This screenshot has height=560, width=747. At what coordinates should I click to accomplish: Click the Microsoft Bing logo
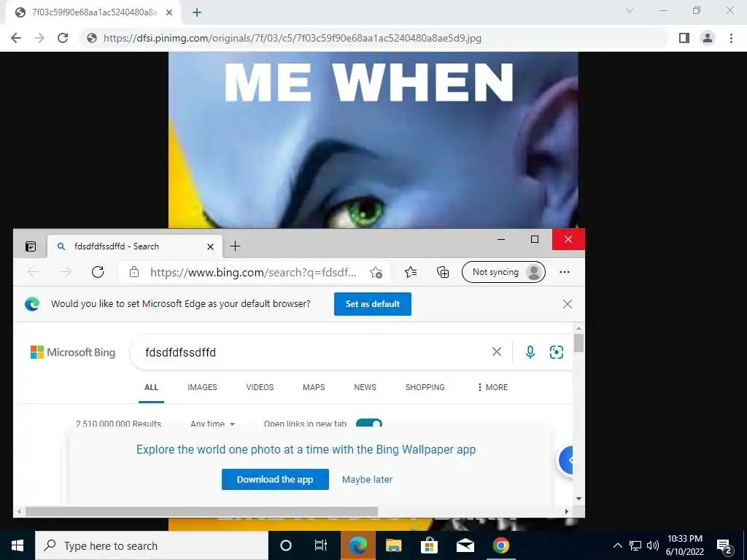(73, 352)
